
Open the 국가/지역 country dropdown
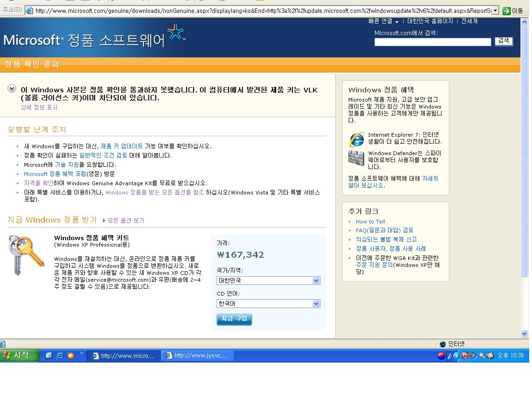point(268,281)
